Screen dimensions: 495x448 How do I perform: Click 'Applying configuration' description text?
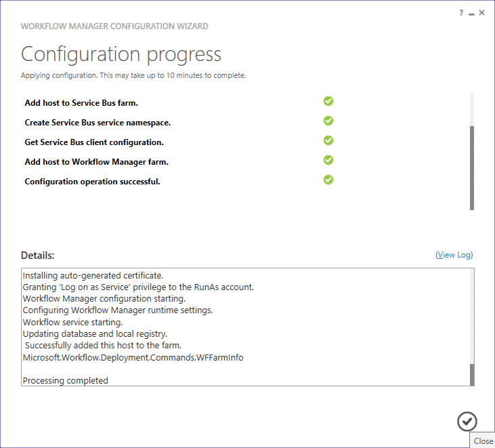point(133,75)
